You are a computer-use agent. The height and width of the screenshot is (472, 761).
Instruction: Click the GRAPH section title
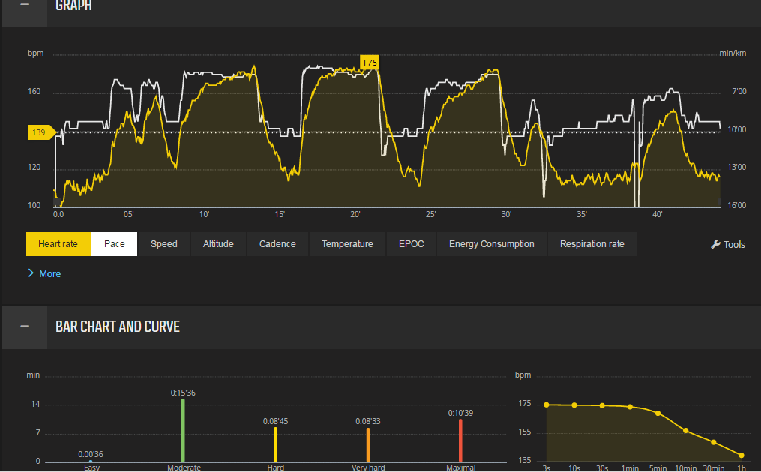(73, 6)
